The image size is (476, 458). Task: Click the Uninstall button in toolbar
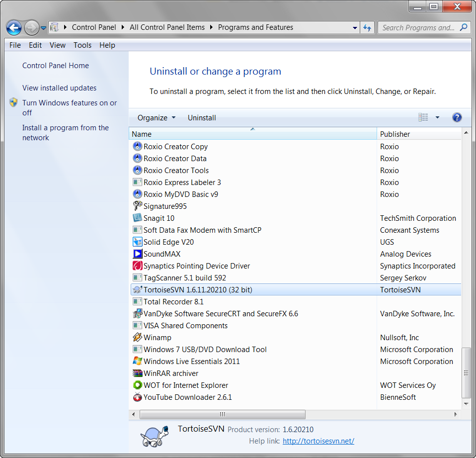click(x=202, y=118)
